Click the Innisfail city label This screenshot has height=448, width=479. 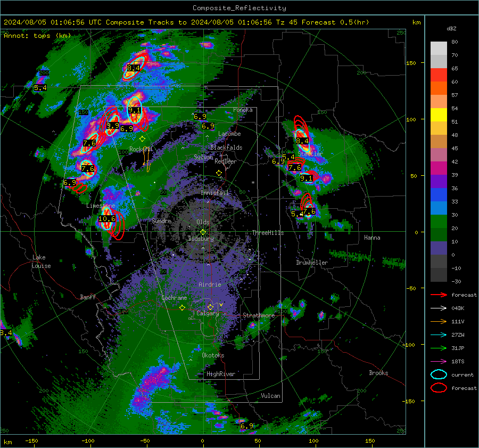point(214,193)
